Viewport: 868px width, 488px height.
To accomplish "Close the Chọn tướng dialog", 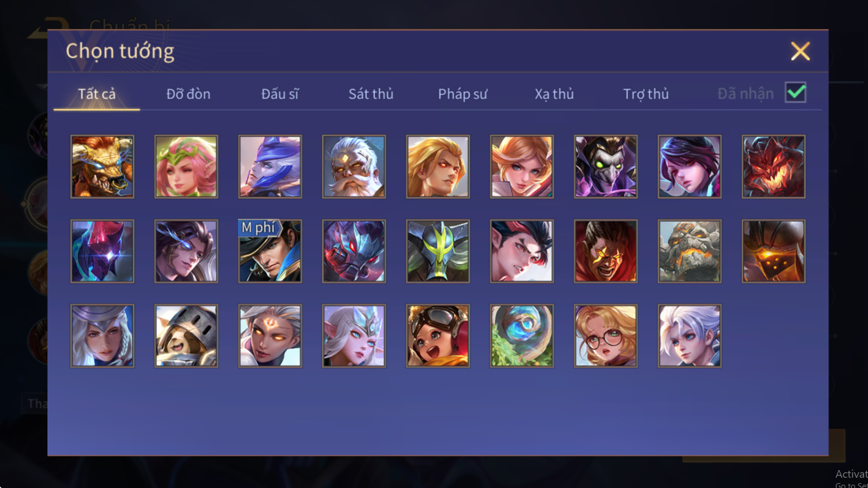I will point(800,51).
